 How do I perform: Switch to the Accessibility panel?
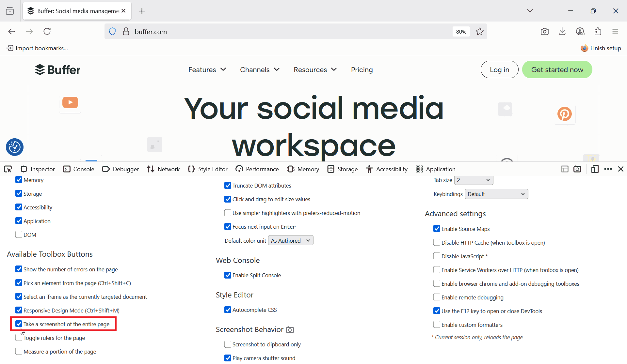pos(386,169)
